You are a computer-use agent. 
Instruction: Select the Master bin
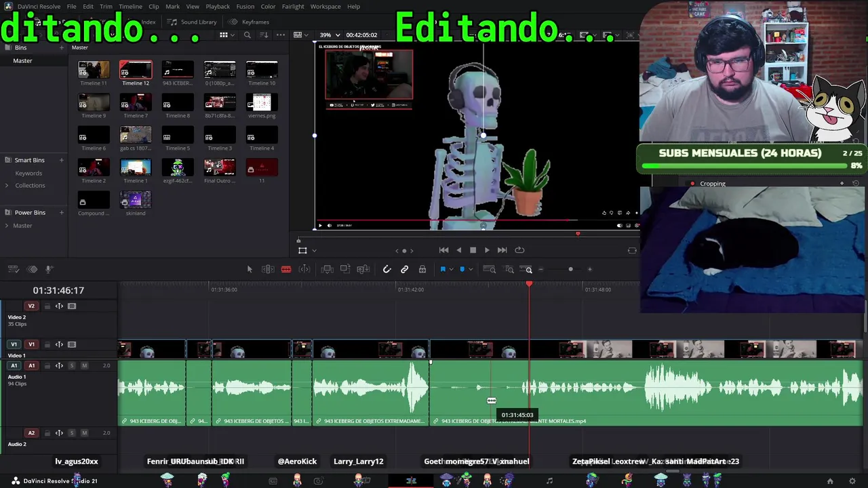22,61
